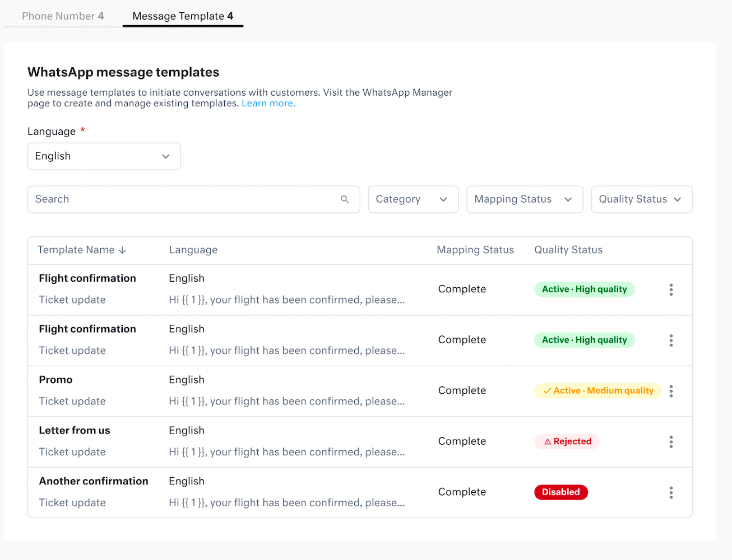This screenshot has width=732, height=560.
Task: Open the Quality Status filter dropdown
Action: tap(641, 199)
